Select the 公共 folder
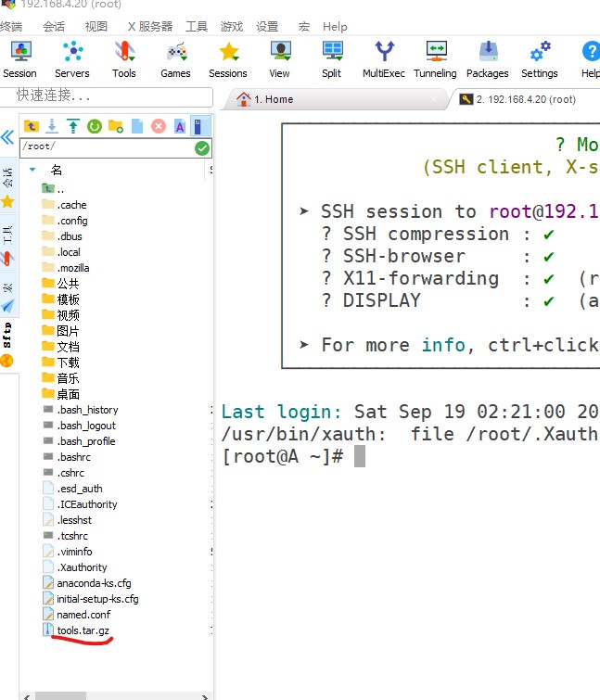 pos(60,284)
